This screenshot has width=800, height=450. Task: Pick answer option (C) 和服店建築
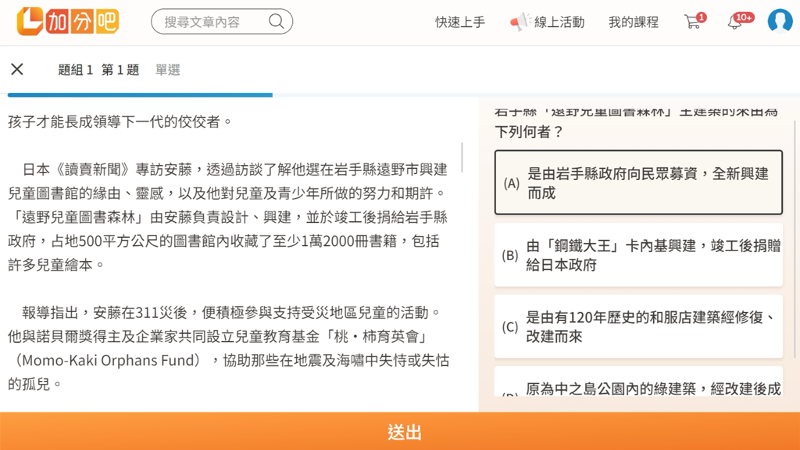(x=638, y=327)
